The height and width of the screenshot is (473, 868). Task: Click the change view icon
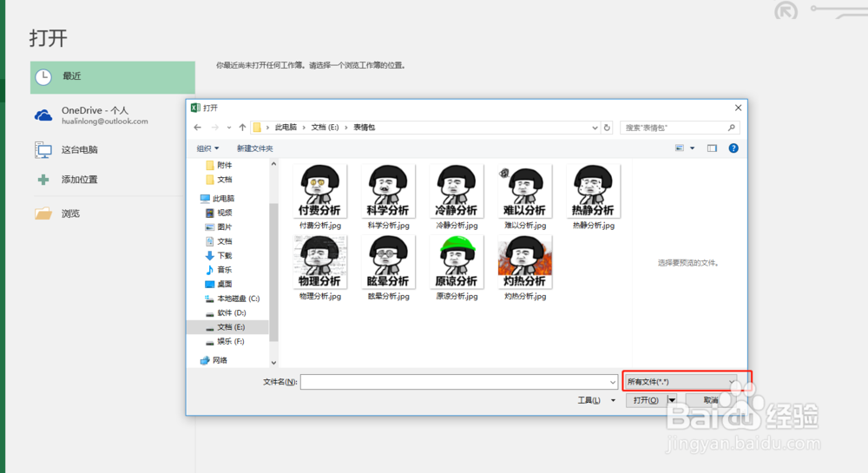click(x=680, y=148)
